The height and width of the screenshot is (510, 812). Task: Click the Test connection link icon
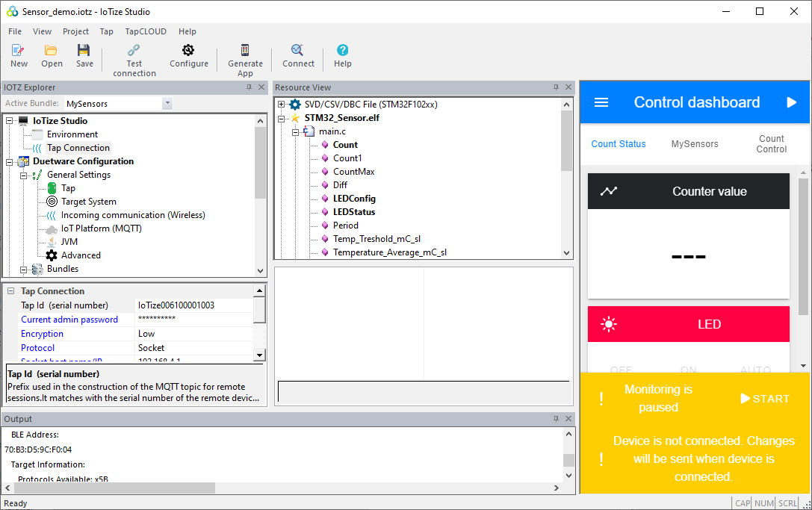[x=134, y=50]
